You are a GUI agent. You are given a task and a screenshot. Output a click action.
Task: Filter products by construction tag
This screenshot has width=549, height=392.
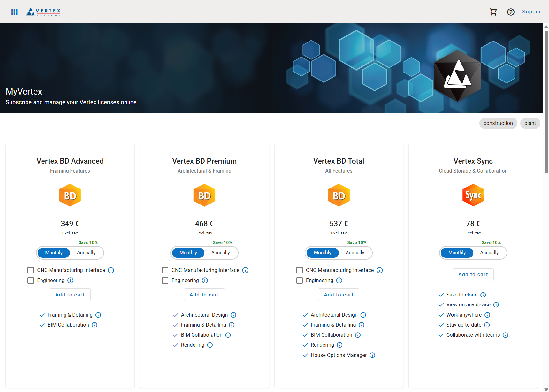click(x=498, y=123)
